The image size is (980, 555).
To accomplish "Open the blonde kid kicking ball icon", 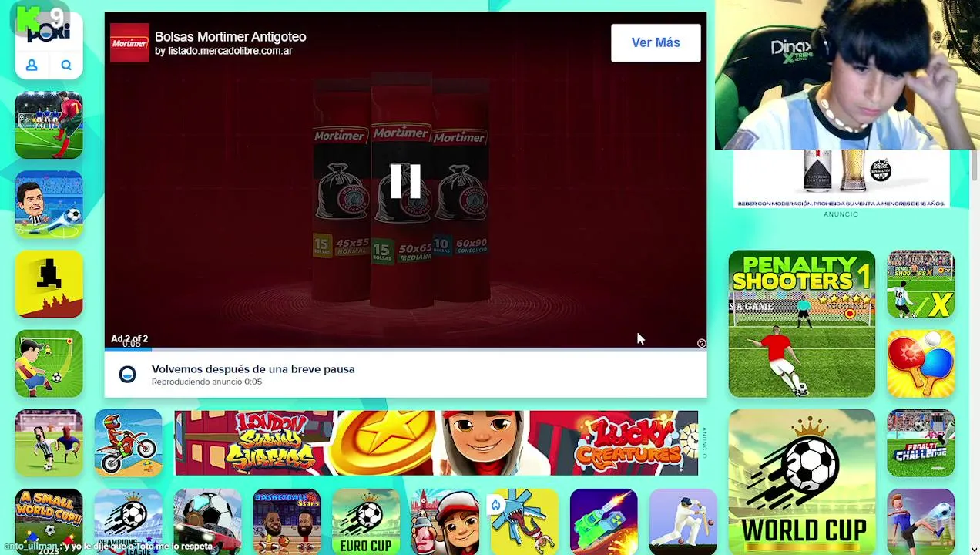I will pyautogui.click(x=921, y=522).
